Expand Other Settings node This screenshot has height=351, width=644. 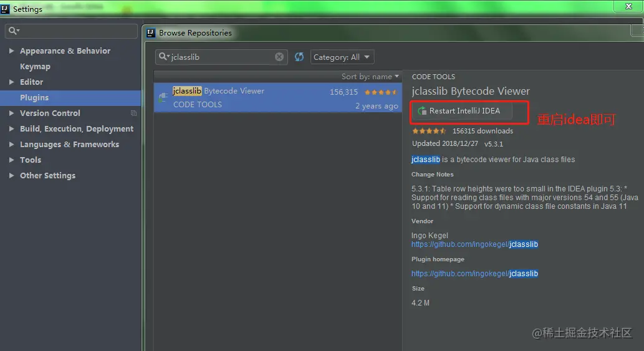(11, 175)
